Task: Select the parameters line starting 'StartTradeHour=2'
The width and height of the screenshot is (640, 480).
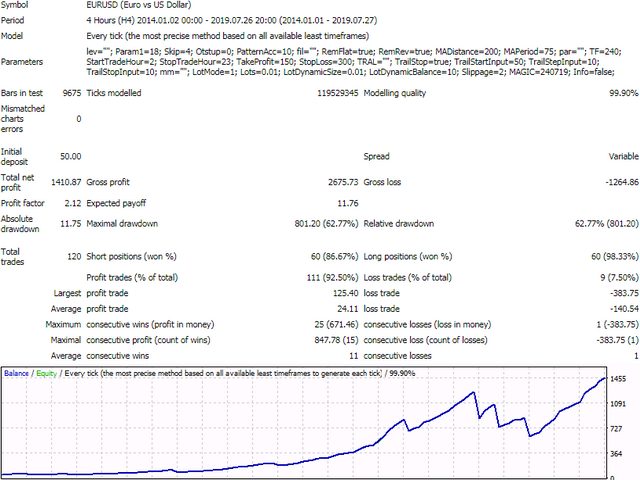Action: point(342,62)
